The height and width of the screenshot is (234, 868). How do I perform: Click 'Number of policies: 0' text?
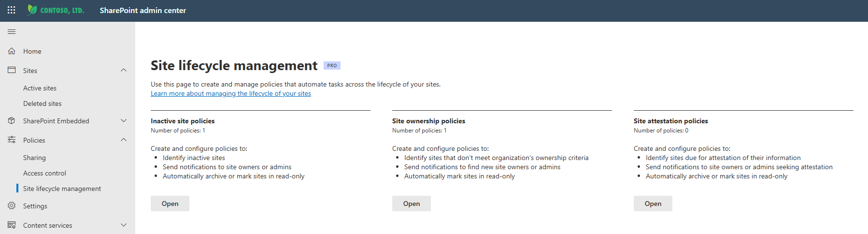(x=661, y=131)
